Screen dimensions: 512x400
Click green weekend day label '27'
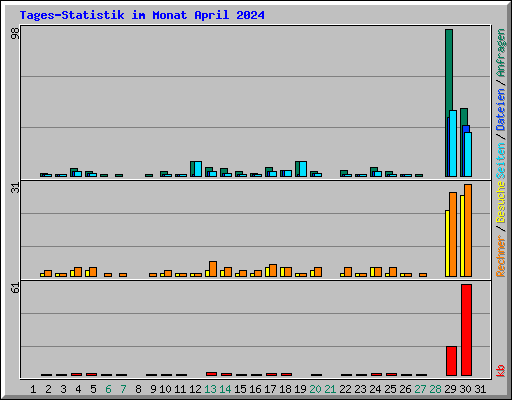[420, 389]
